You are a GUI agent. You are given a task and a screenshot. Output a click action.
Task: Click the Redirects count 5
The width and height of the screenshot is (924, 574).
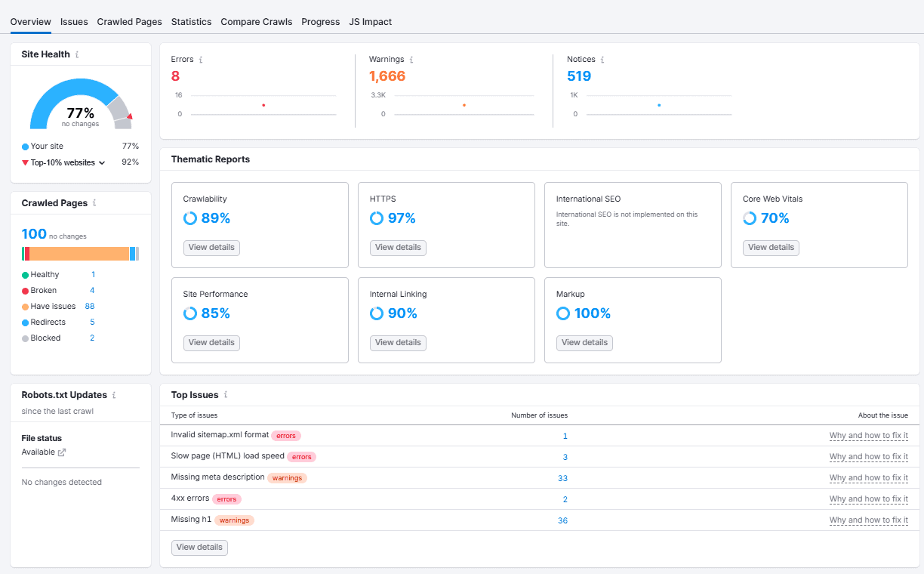click(x=92, y=322)
